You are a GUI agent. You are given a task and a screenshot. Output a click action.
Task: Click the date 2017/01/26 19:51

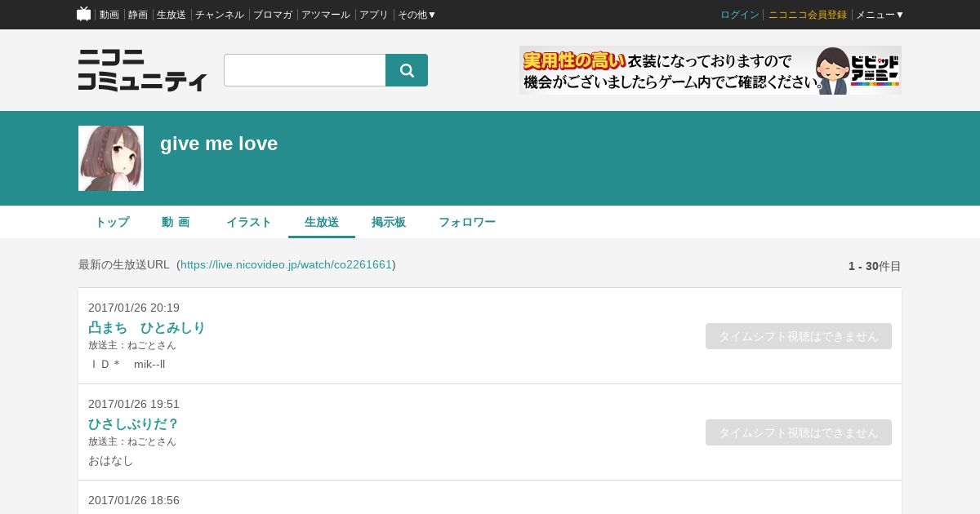point(134,404)
